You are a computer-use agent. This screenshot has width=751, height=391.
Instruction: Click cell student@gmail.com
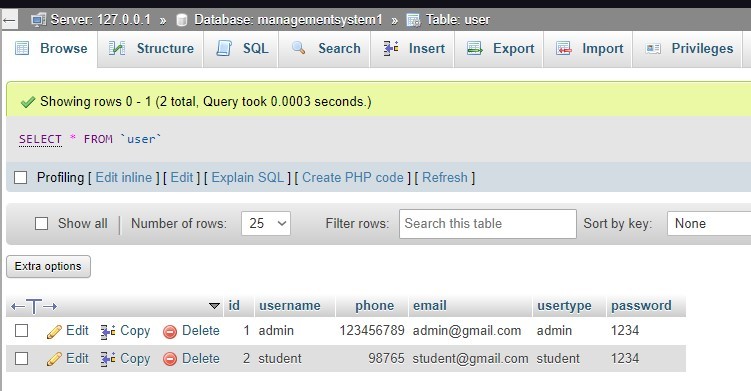pos(470,358)
